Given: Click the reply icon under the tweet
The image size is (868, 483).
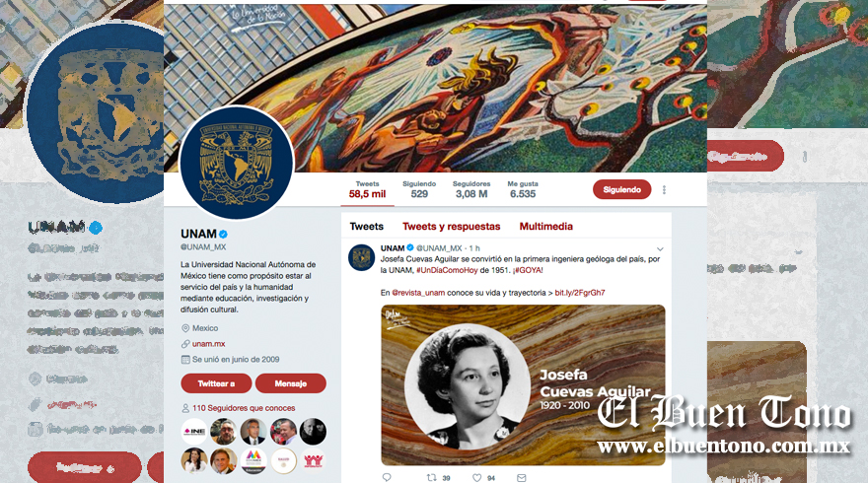Looking at the screenshot, I should [x=387, y=477].
